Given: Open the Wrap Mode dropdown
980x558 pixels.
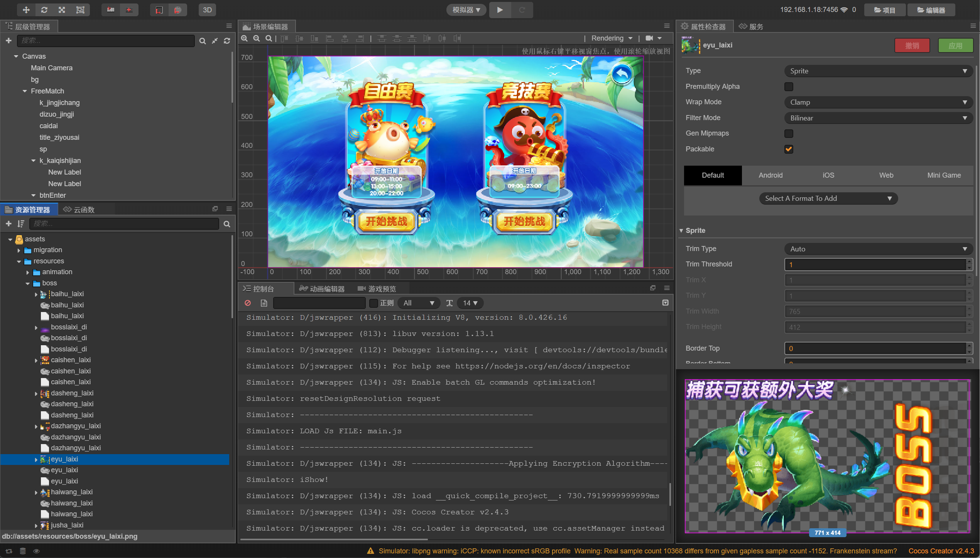Looking at the screenshot, I should (x=878, y=102).
